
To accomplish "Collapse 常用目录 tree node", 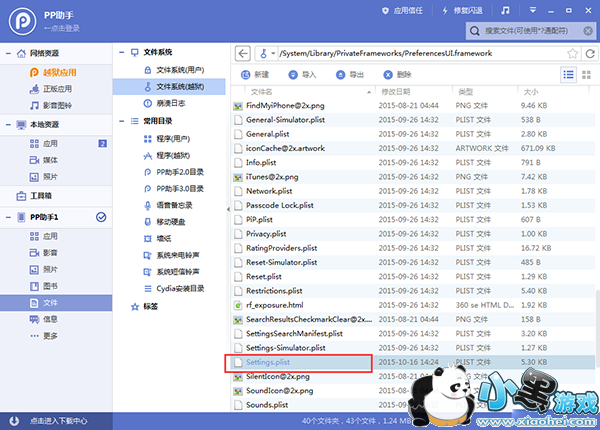I will coord(122,121).
